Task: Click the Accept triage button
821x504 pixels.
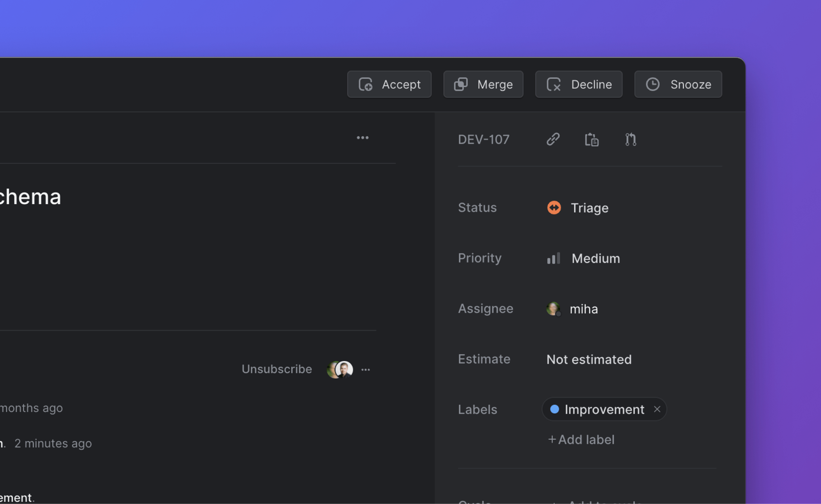Action: [389, 84]
